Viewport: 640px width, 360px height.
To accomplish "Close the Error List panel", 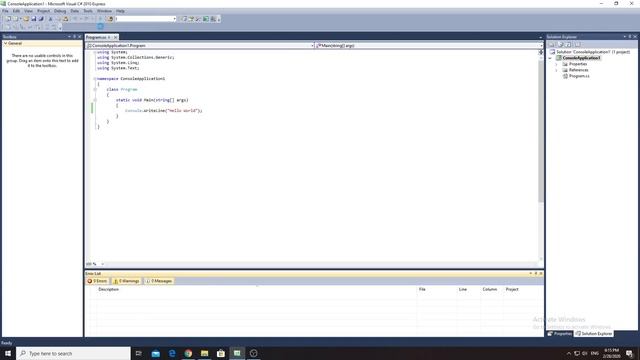I will (x=541, y=273).
